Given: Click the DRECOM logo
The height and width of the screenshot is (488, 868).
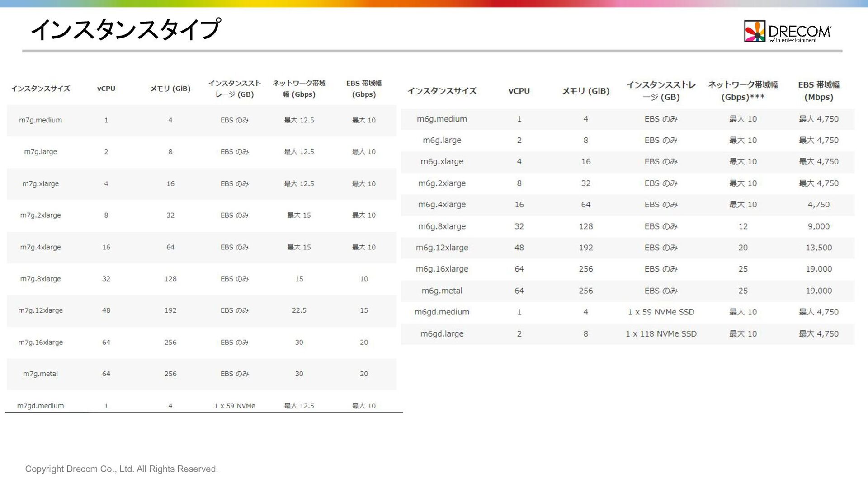Looking at the screenshot, I should (x=787, y=32).
